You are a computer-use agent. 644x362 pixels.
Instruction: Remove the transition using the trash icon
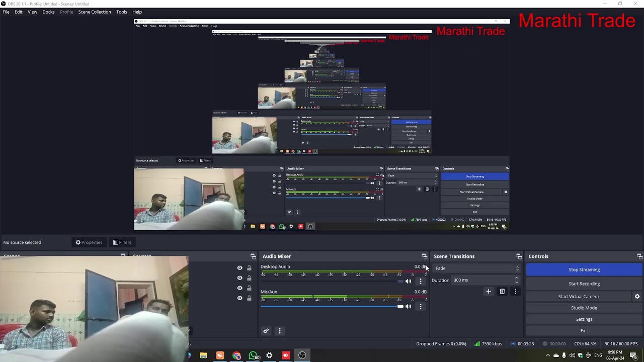(x=502, y=291)
